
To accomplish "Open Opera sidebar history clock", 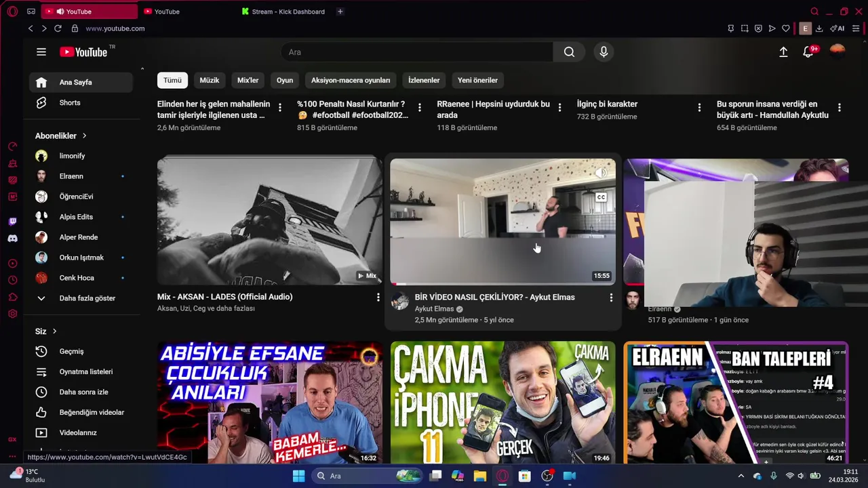I will (x=12, y=280).
